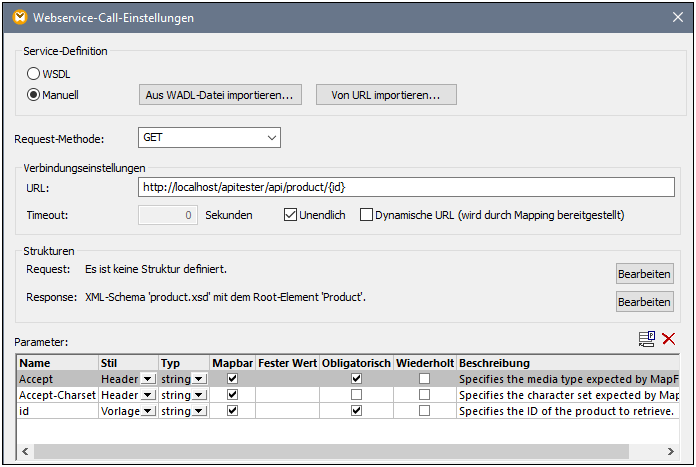Viewport: 696px width, 467px height.
Task: Click into the URL input field
Action: [406, 187]
